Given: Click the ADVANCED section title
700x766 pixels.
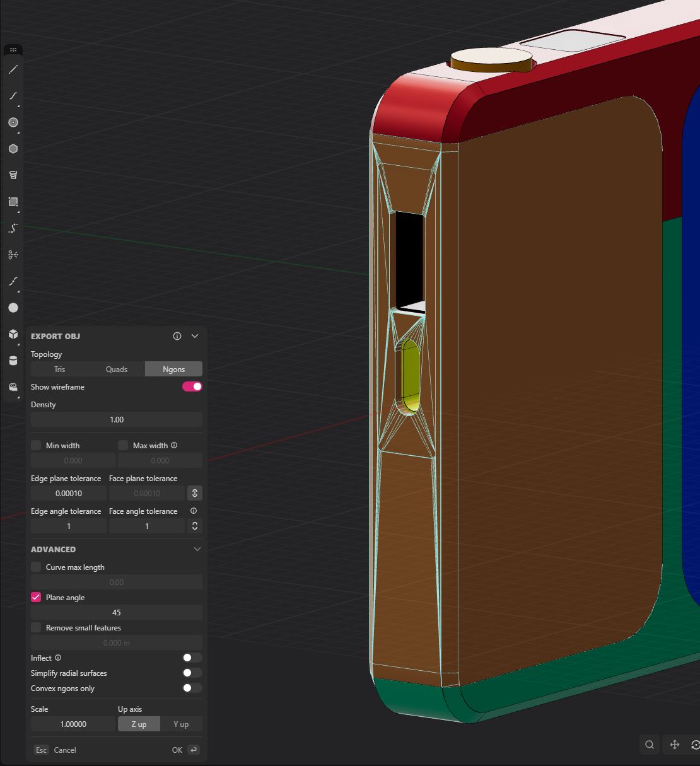Looking at the screenshot, I should pos(53,549).
